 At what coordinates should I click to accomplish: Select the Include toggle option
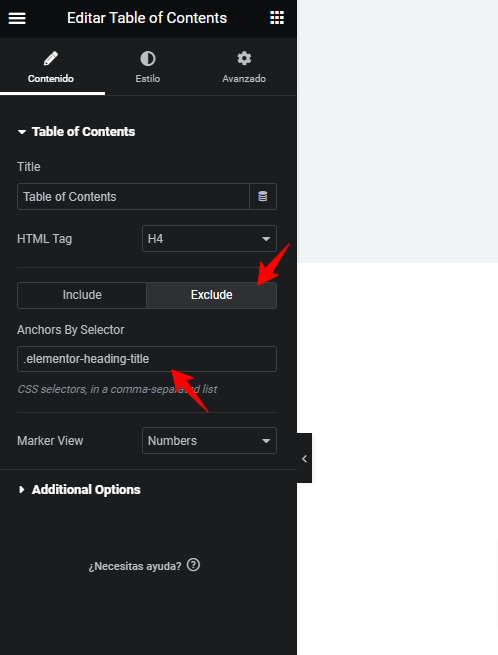[x=82, y=295]
